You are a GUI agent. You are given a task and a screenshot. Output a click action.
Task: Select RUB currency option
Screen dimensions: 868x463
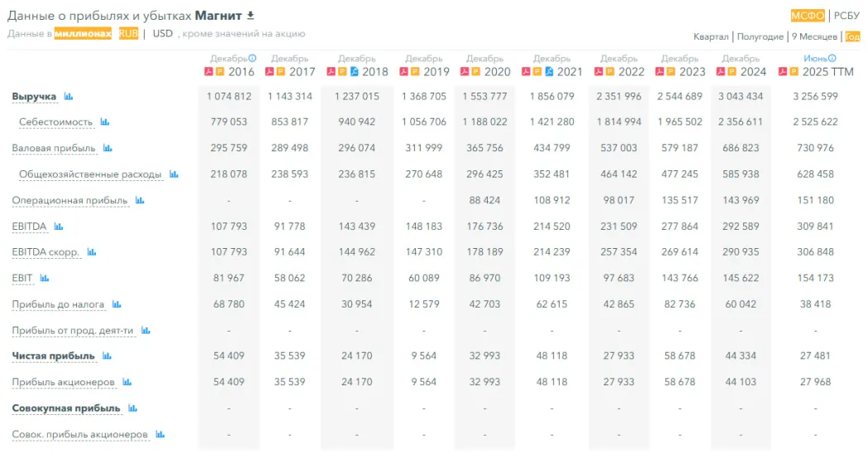[128, 34]
